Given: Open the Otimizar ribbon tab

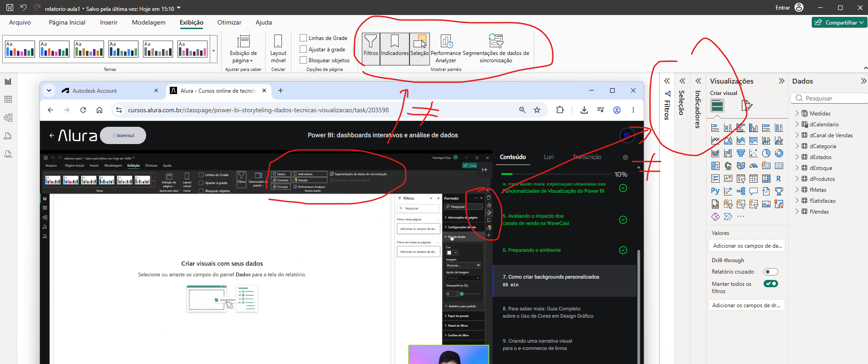Looking at the screenshot, I should (x=229, y=22).
